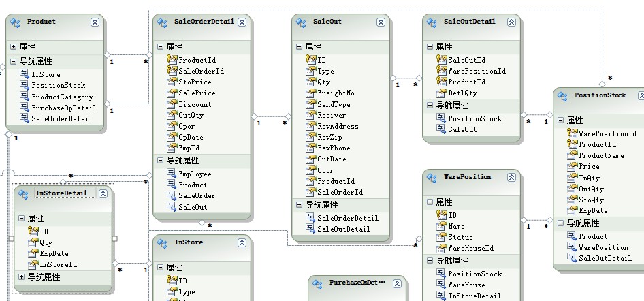The height and width of the screenshot is (301, 644).
Task: Collapse 导航属性 section in WarePosition entity
Action: pyautogui.click(x=430, y=261)
